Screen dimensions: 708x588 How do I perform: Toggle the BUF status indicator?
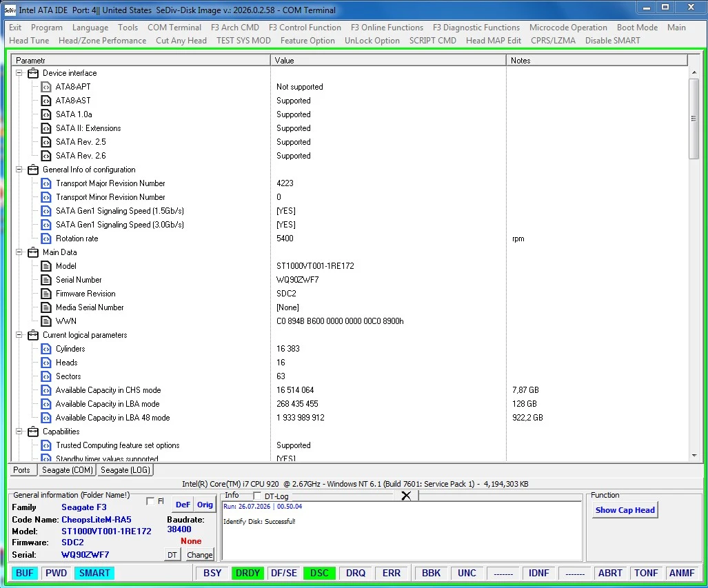[24, 573]
